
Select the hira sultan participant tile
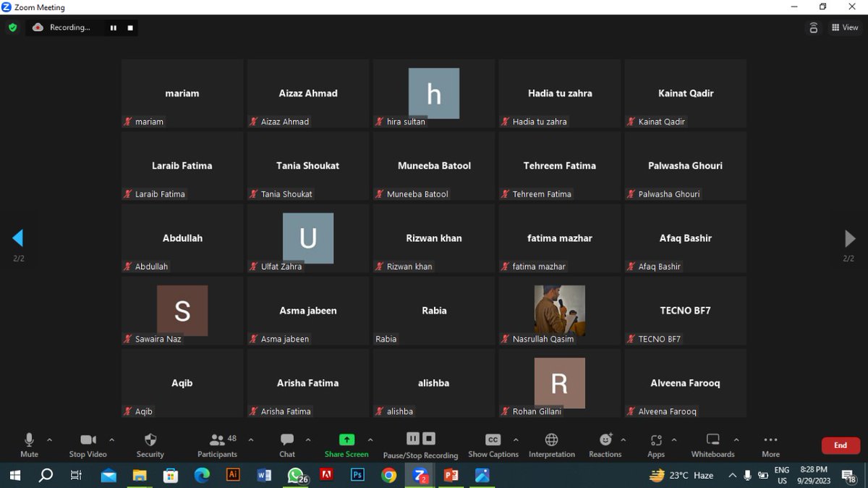pos(434,93)
